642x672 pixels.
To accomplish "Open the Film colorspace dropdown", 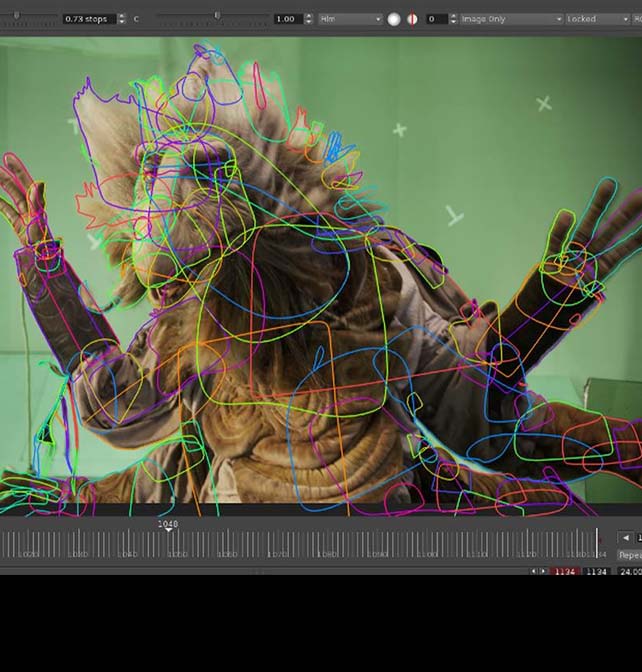I will click(350, 19).
